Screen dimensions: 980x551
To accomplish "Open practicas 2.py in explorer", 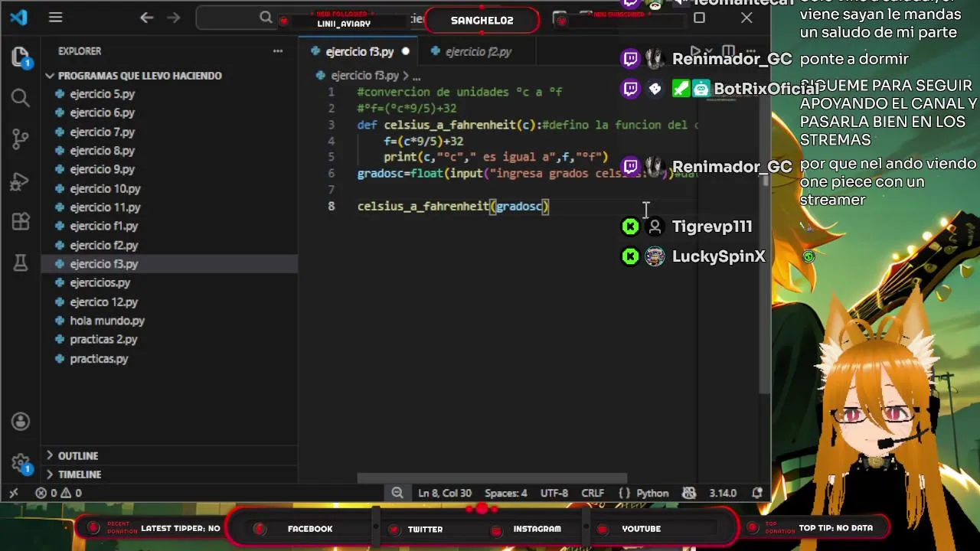I will pos(103,339).
